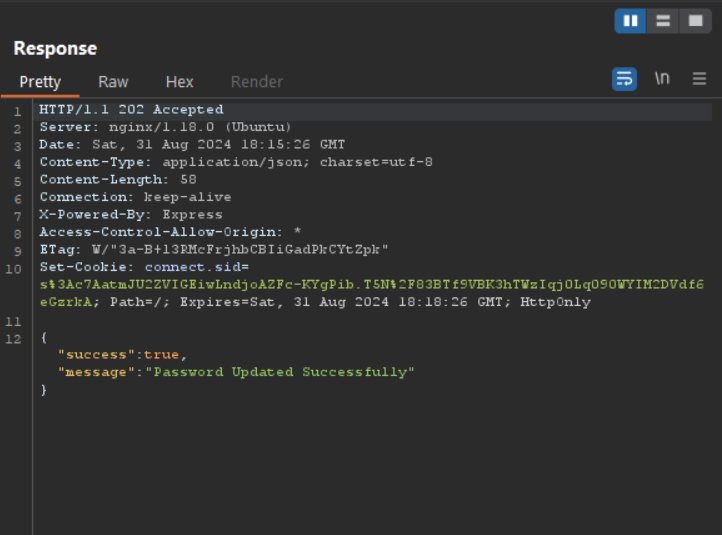Switch to the Raw tab
The height and width of the screenshot is (535, 722).
[x=113, y=82]
